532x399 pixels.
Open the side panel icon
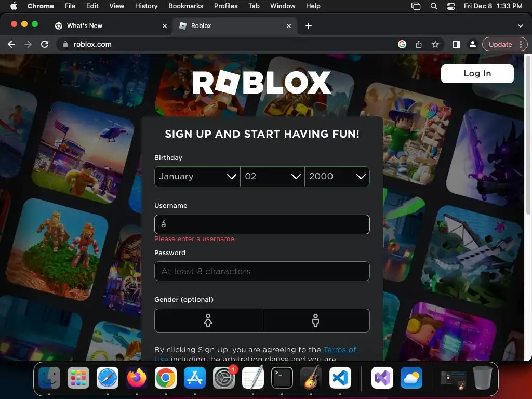click(x=456, y=44)
